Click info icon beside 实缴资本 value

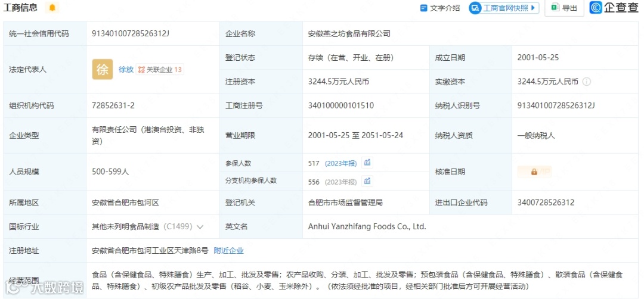pos(587,82)
